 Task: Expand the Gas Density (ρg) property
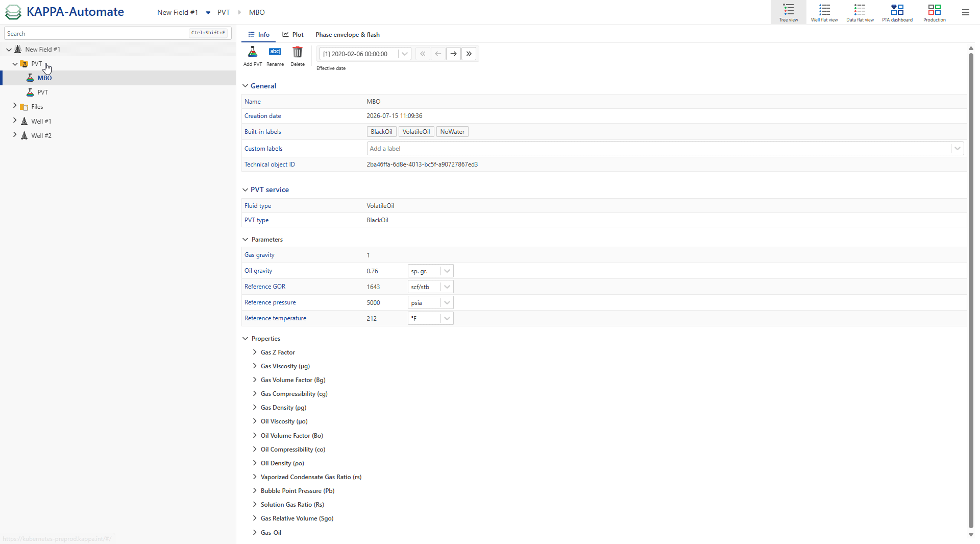click(255, 408)
